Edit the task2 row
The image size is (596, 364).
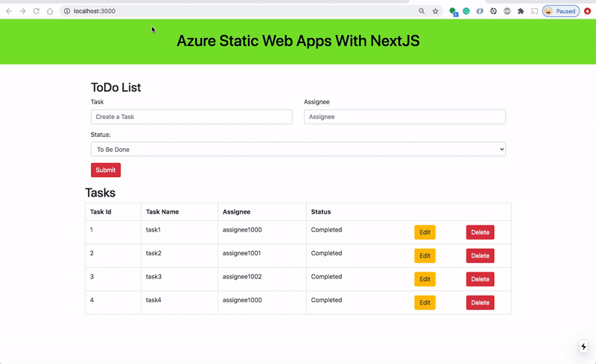(425, 256)
